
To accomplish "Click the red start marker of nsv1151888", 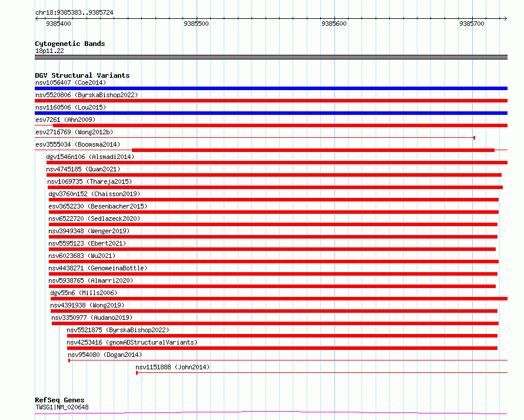I will (x=137, y=373).
